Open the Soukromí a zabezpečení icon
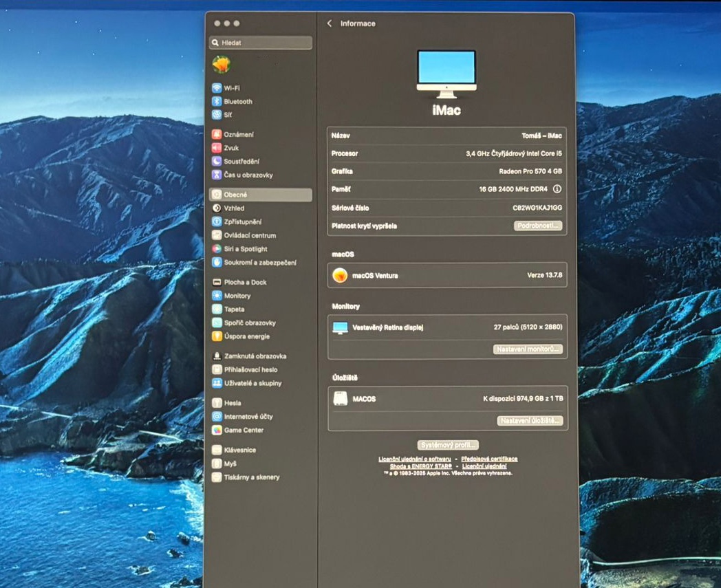The width and height of the screenshot is (721, 588). [217, 263]
